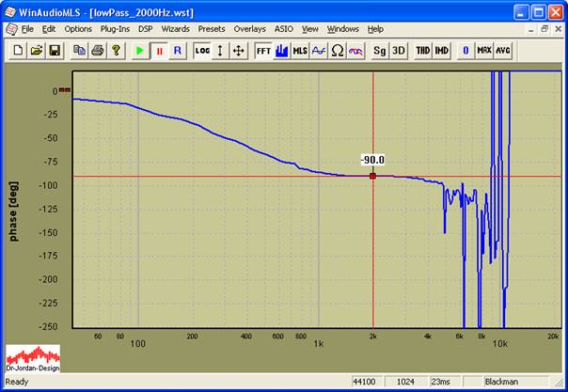Maximize the WinAudioMLS main window
This screenshot has width=568, height=392.
click(x=538, y=12)
